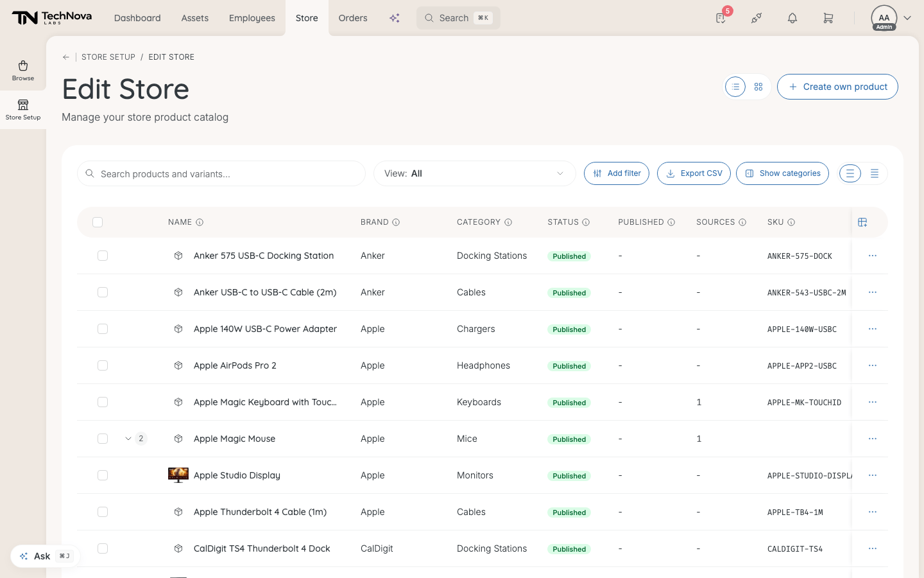Open the Ask assistant button
This screenshot has height=578, width=924.
(x=45, y=556)
